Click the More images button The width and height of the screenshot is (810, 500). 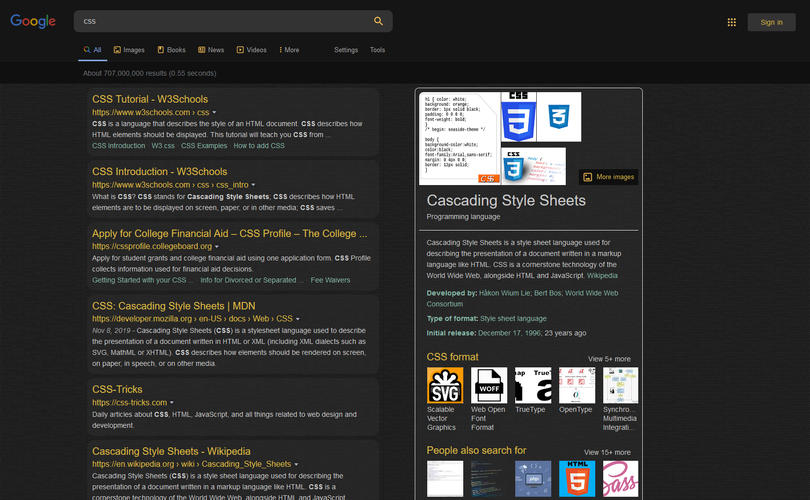click(x=609, y=177)
